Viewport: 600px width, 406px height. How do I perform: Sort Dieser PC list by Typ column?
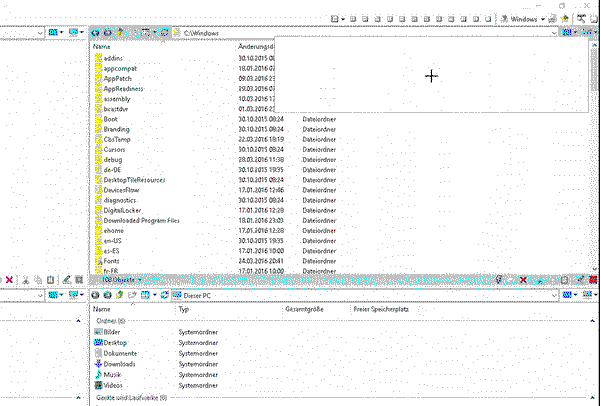(184, 309)
